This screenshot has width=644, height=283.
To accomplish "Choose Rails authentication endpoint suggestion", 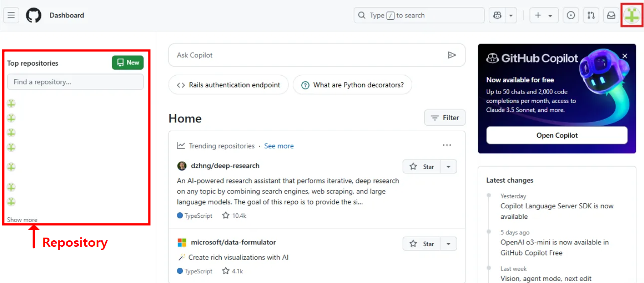I will tap(229, 85).
